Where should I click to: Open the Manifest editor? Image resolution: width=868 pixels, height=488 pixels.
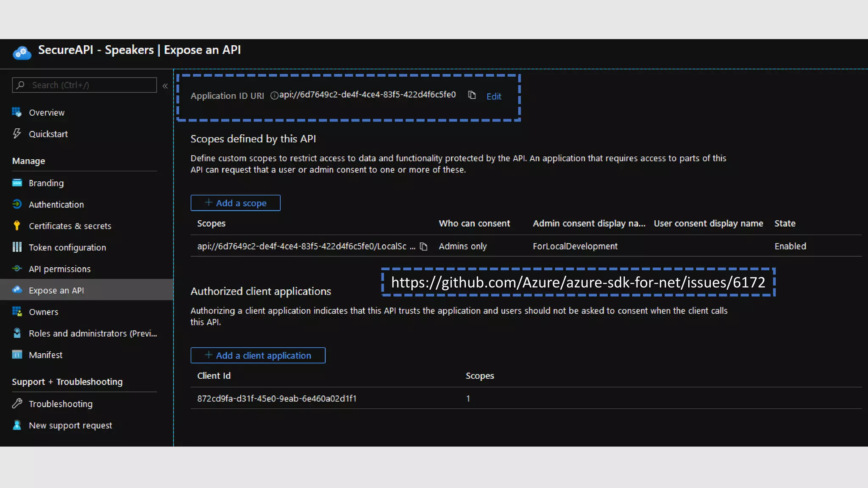[x=46, y=355]
